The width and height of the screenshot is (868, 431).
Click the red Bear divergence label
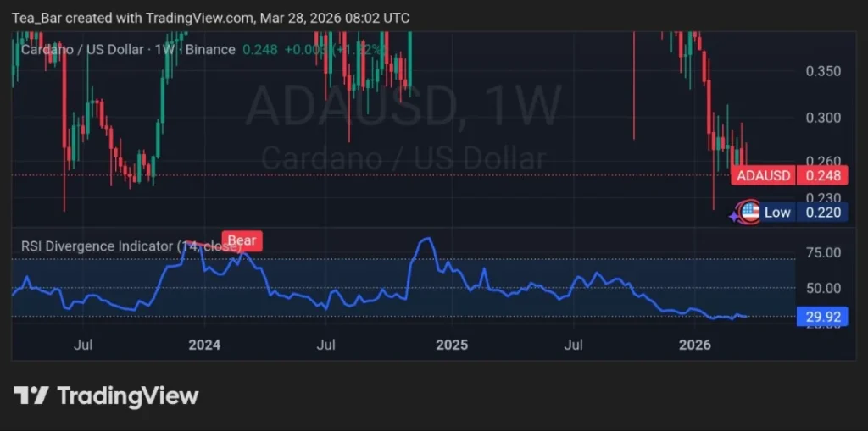(242, 240)
